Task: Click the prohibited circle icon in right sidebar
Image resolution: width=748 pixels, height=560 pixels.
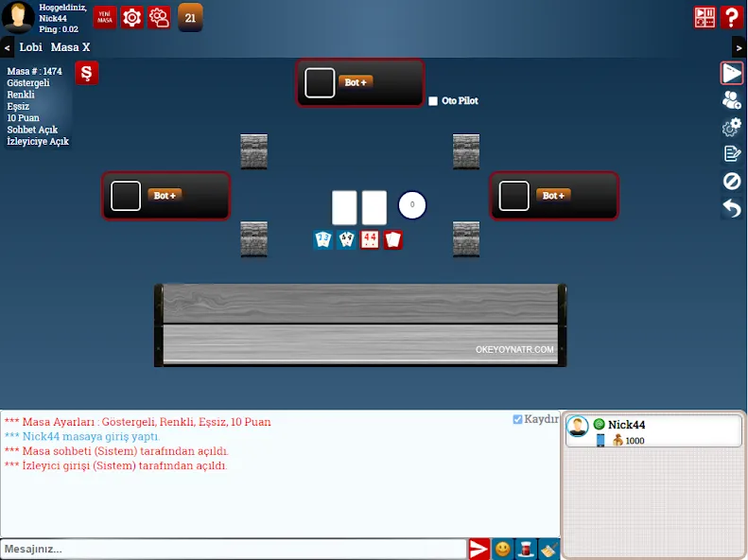Action: (x=731, y=181)
